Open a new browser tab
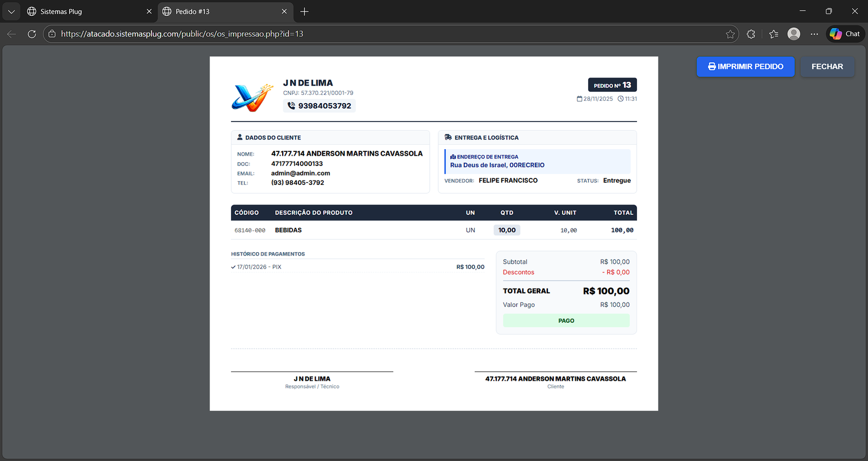This screenshot has height=461, width=868. coord(304,11)
